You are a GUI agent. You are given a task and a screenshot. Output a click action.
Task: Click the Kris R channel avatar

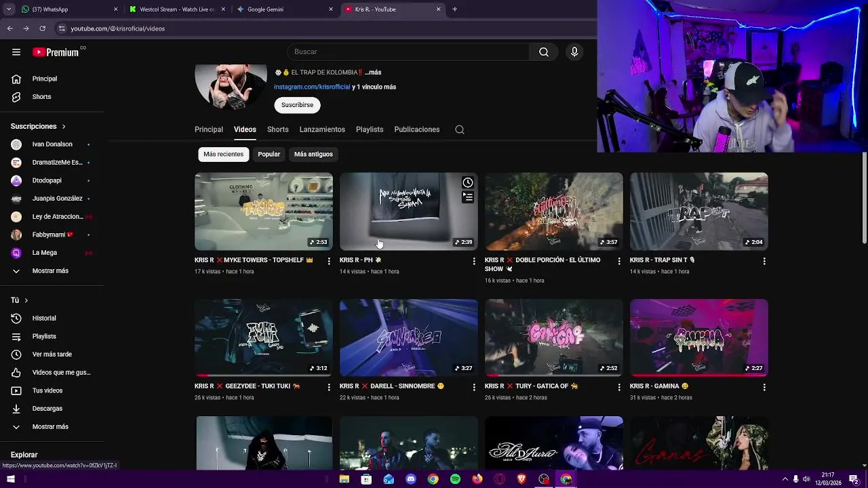(231, 87)
